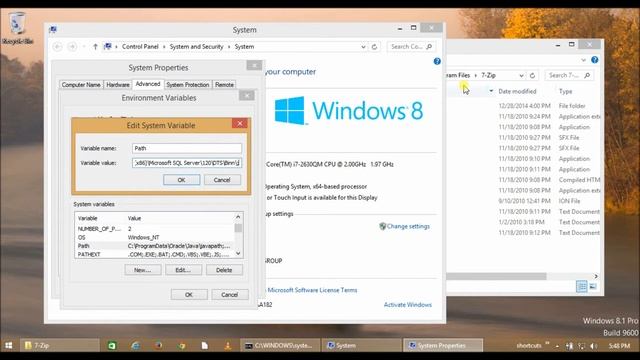Go up one level in System window

[x=95, y=47]
